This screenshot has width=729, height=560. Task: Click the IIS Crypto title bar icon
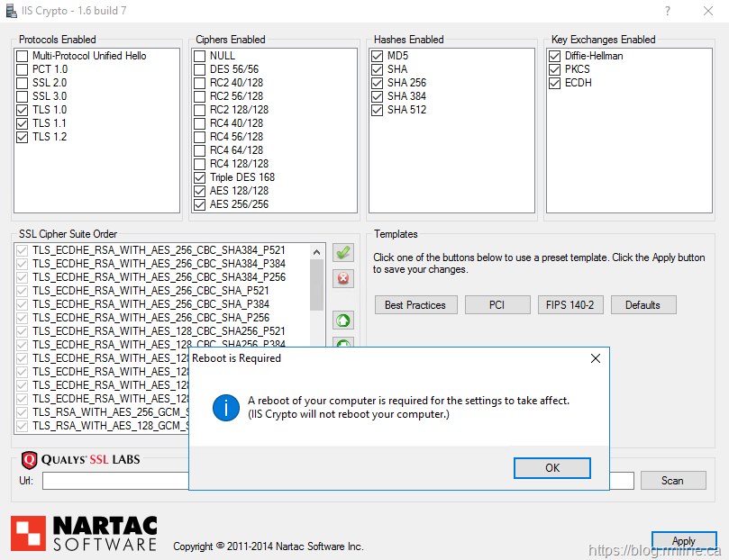click(x=11, y=10)
